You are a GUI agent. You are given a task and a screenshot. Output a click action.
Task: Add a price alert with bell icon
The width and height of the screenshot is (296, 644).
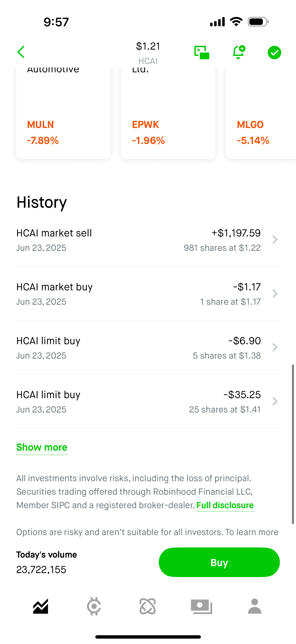coord(239,52)
